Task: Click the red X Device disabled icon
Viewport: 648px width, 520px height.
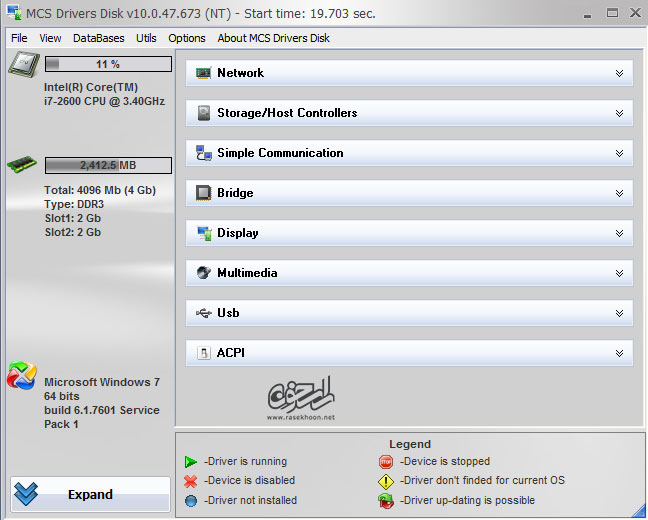Action: (x=191, y=481)
